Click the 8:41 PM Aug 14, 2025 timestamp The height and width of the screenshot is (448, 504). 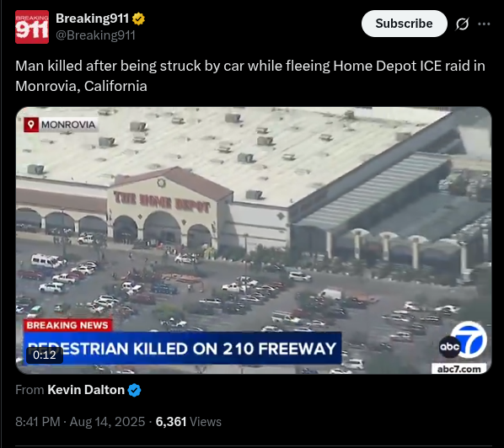pyautogui.click(x=80, y=422)
